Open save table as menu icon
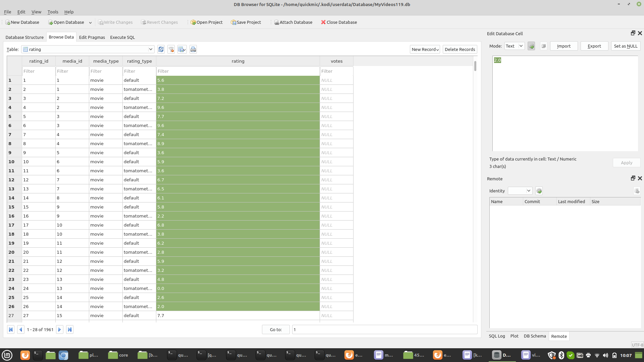644x362 pixels. tap(182, 49)
